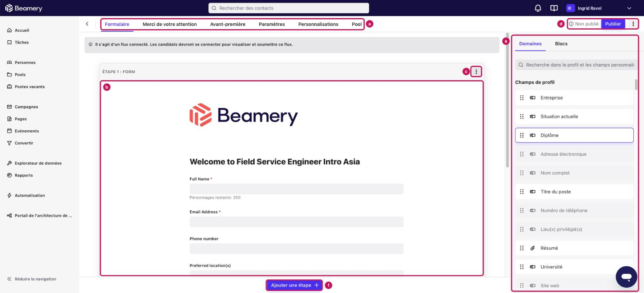Click the Publier button
This screenshot has height=293, width=644.
pyautogui.click(x=613, y=24)
